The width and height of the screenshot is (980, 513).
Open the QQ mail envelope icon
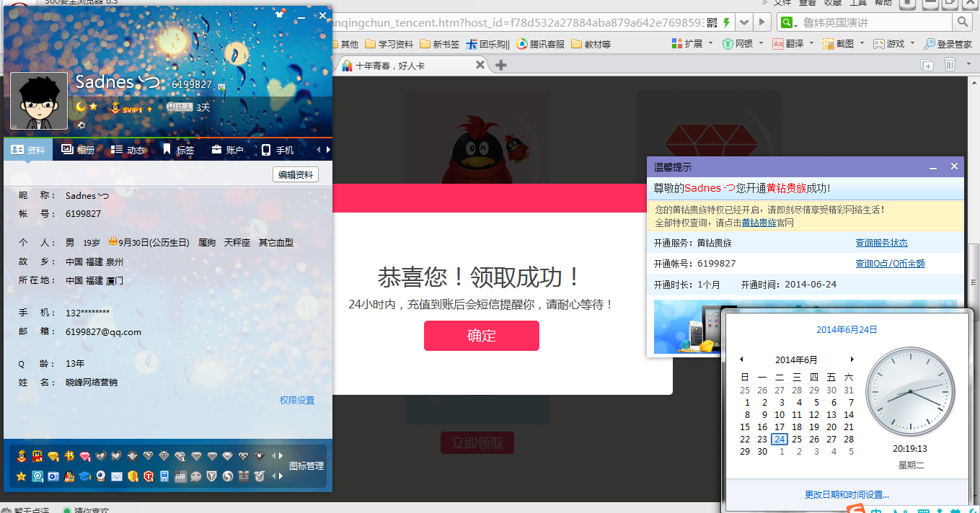[117, 476]
